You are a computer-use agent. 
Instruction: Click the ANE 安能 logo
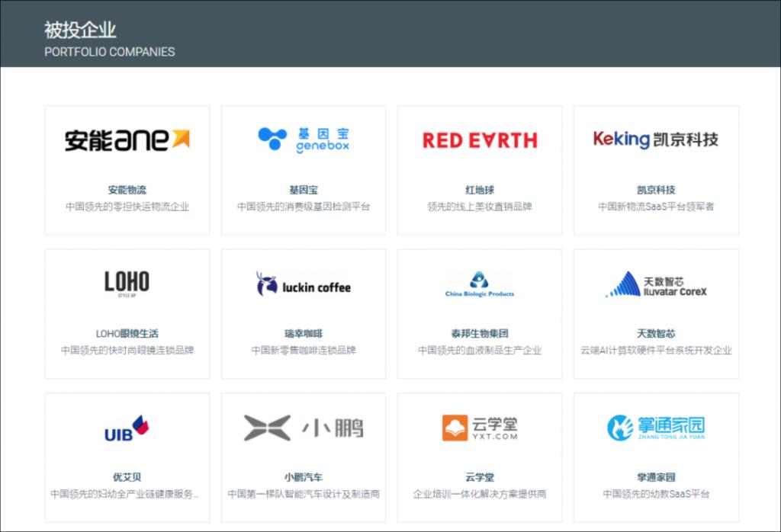[x=127, y=139]
